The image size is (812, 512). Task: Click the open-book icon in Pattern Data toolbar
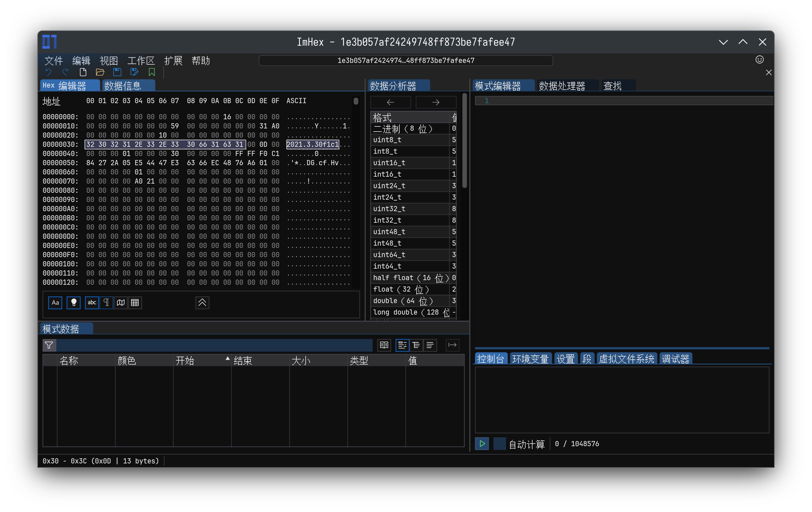[x=384, y=345]
